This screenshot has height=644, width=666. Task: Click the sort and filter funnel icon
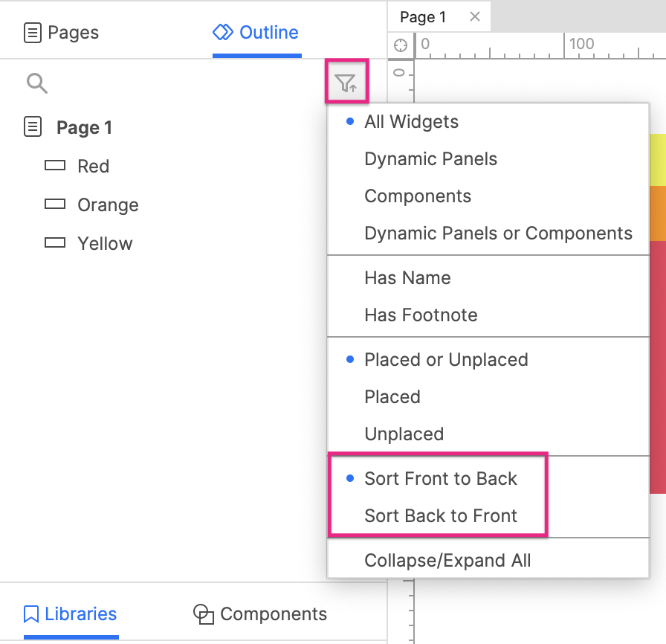click(x=346, y=83)
